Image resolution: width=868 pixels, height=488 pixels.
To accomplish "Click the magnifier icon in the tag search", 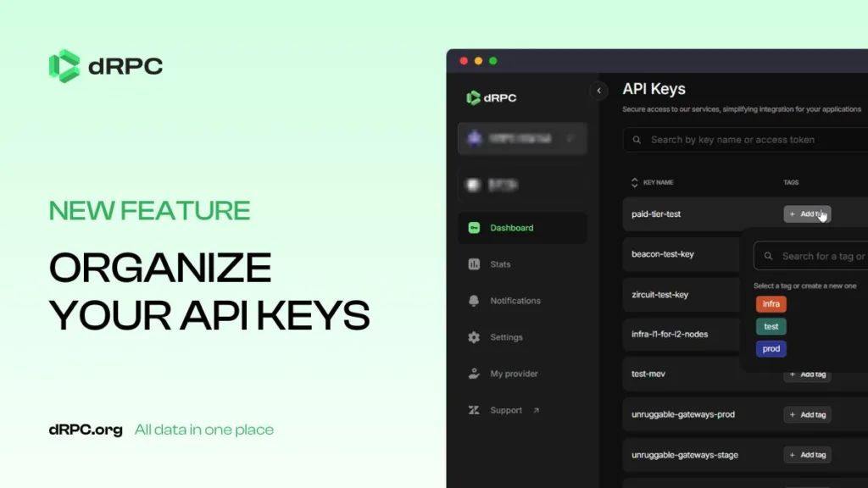I will [768, 256].
